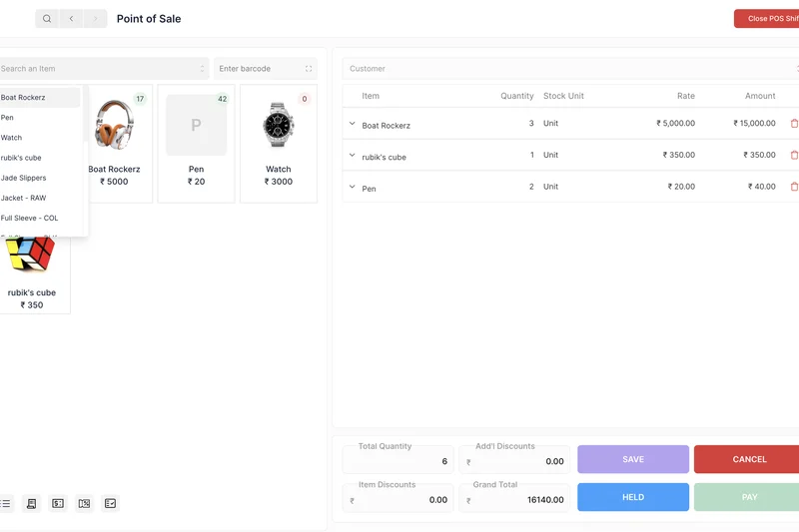Select Jade Slippers from item suggestions
799x532 pixels.
pos(24,178)
